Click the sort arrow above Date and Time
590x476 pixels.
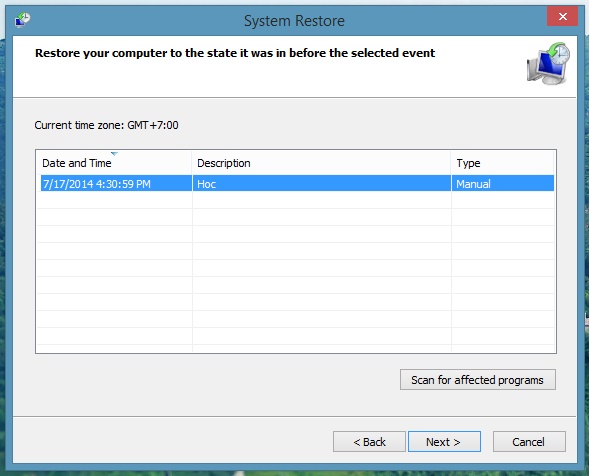click(x=114, y=154)
